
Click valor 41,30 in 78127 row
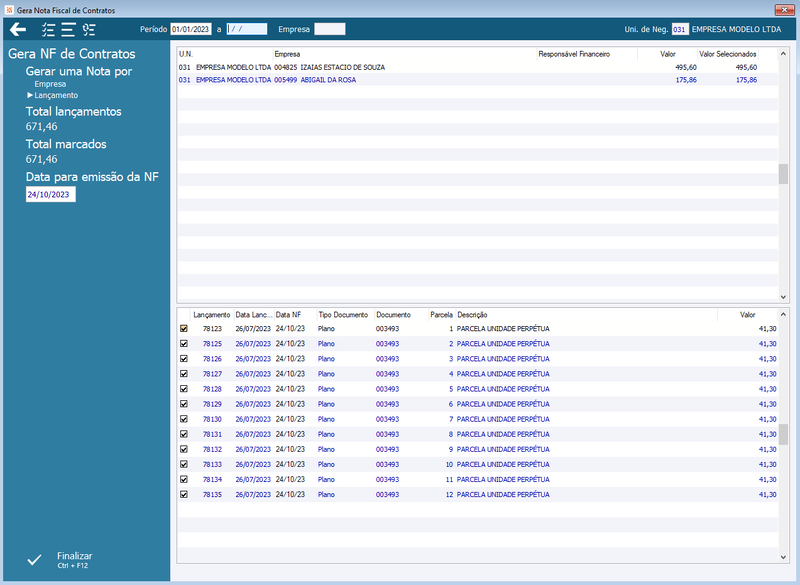coord(767,374)
